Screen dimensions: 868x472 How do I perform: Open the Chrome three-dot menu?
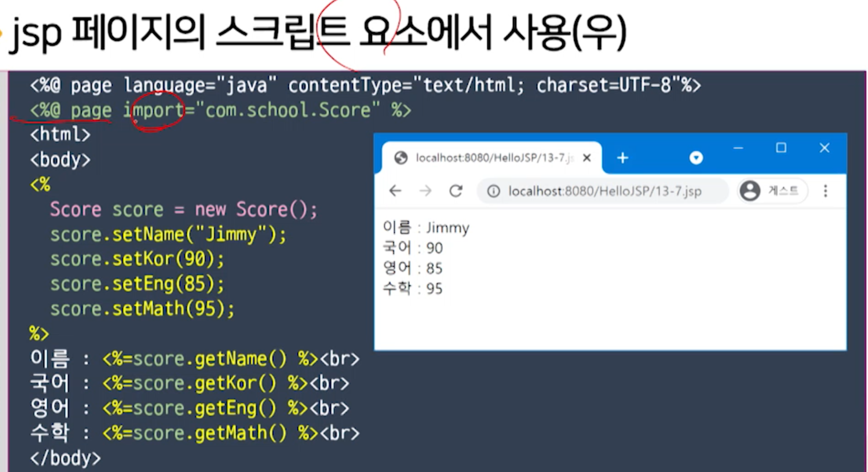pyautogui.click(x=825, y=191)
